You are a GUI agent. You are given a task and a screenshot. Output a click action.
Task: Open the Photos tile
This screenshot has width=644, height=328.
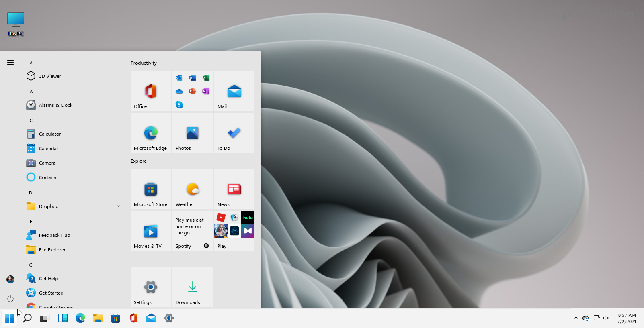(x=193, y=133)
